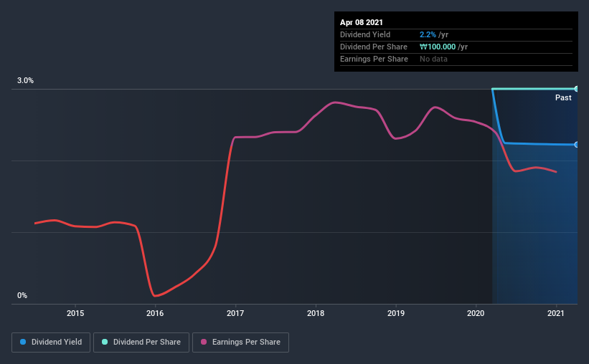Toggle the Dividend Yield legend button
The image size is (589, 364).
51,343
